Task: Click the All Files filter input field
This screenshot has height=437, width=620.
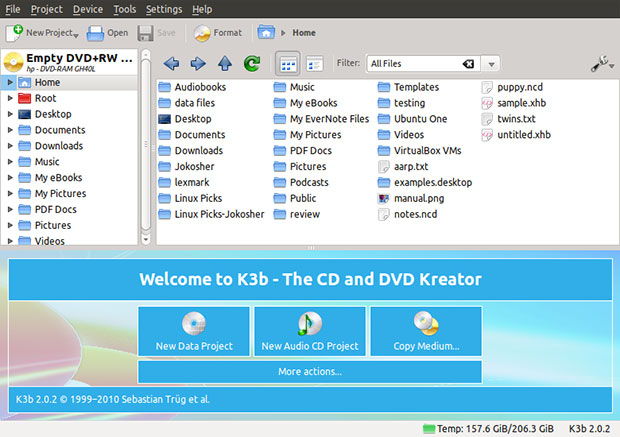Action: [x=413, y=64]
